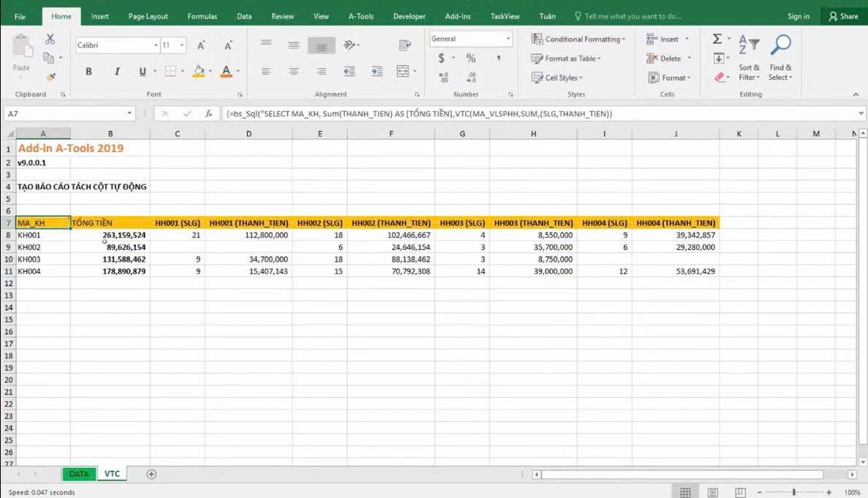Toggle Italic formatting

pyautogui.click(x=116, y=71)
